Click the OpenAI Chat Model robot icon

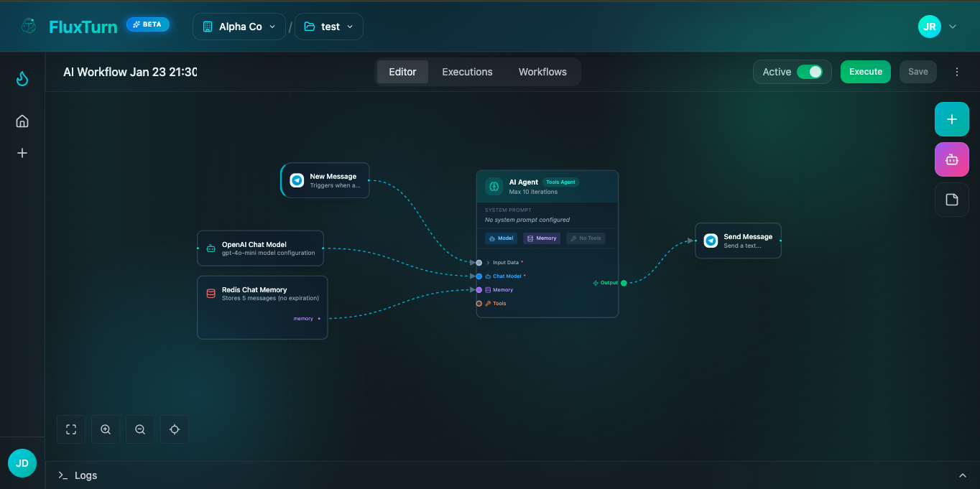point(211,248)
